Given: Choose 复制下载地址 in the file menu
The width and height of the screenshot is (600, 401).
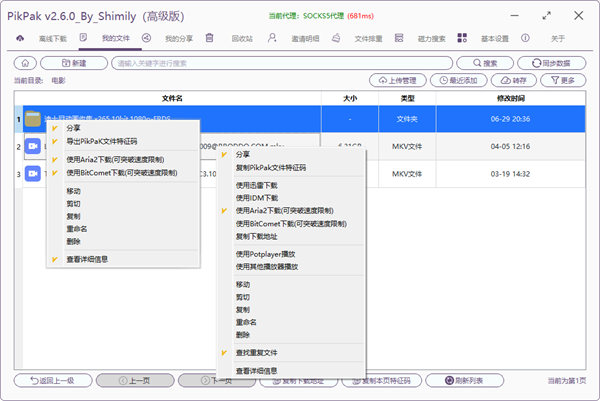Looking at the screenshot, I should (291, 236).
